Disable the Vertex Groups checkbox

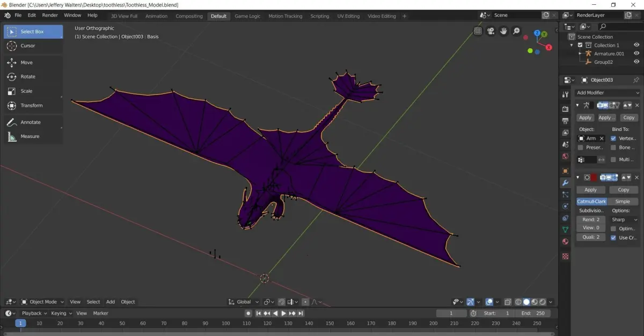613,138
